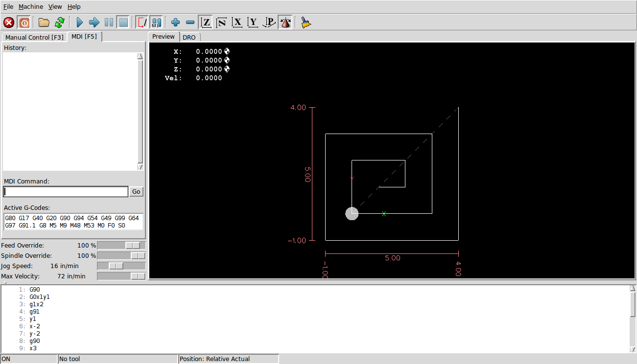This screenshot has width=637, height=364.
Task: Clear live plot with the broom icon
Action: 306,23
